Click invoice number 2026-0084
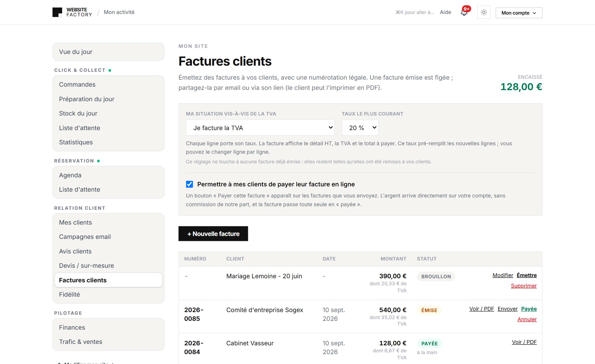Image resolution: width=595 pixels, height=364 pixels. 194,347
